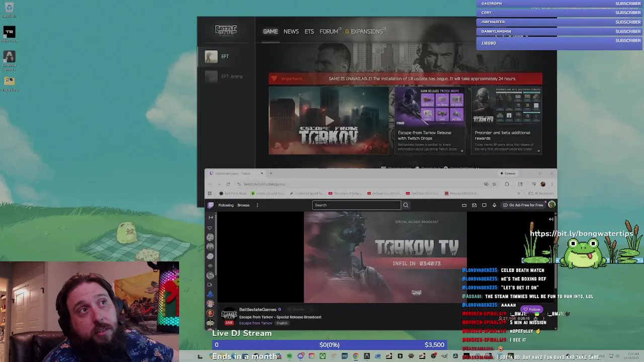Open the Chrome apps grid in bookmarks bar

pos(209,194)
